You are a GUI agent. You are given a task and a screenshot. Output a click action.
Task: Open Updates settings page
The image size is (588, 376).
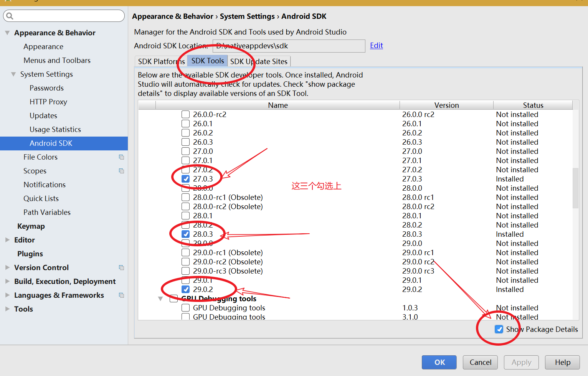tap(43, 115)
